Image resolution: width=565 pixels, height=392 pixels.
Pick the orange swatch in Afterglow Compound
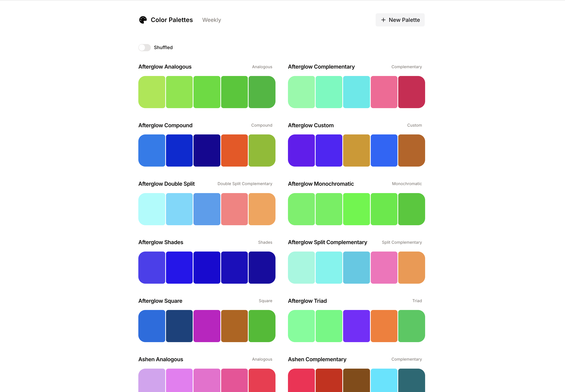tap(234, 151)
